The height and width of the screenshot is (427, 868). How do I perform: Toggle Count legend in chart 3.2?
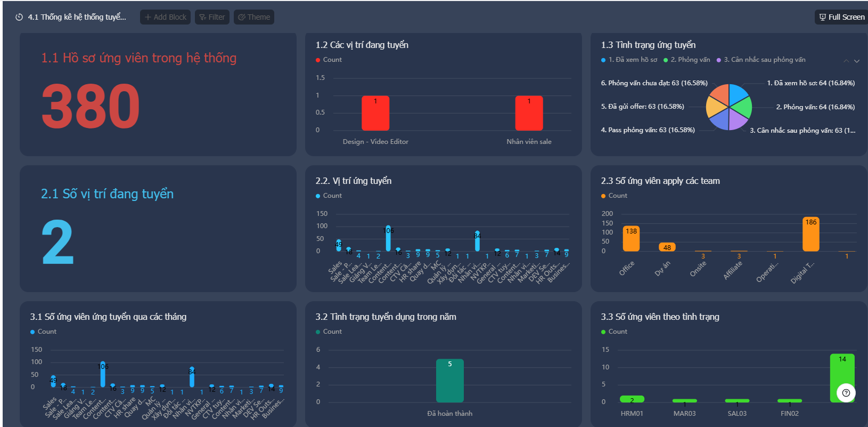(x=329, y=332)
